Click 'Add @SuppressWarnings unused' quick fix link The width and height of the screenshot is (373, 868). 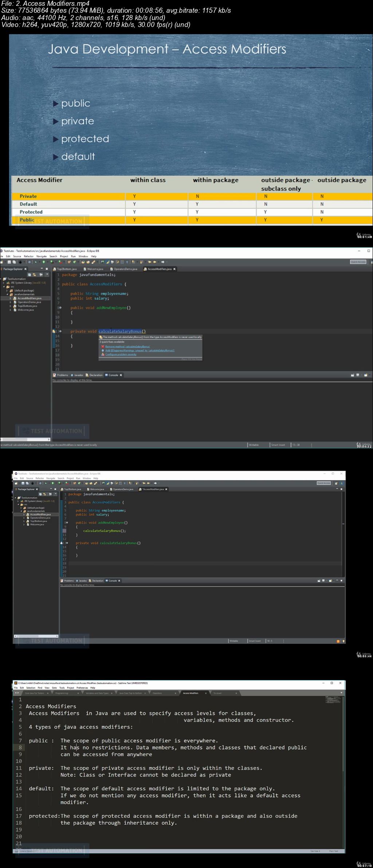pos(140,350)
